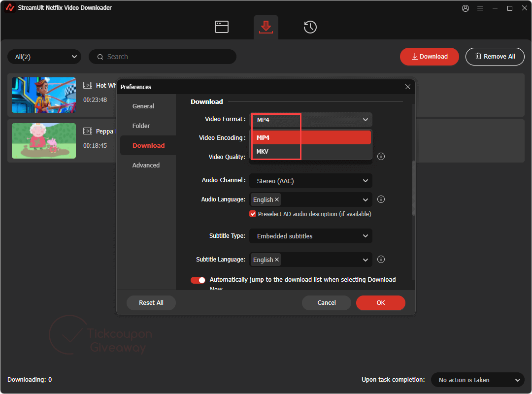Confirm preferences with OK button
This screenshot has width=532, height=394.
click(381, 303)
